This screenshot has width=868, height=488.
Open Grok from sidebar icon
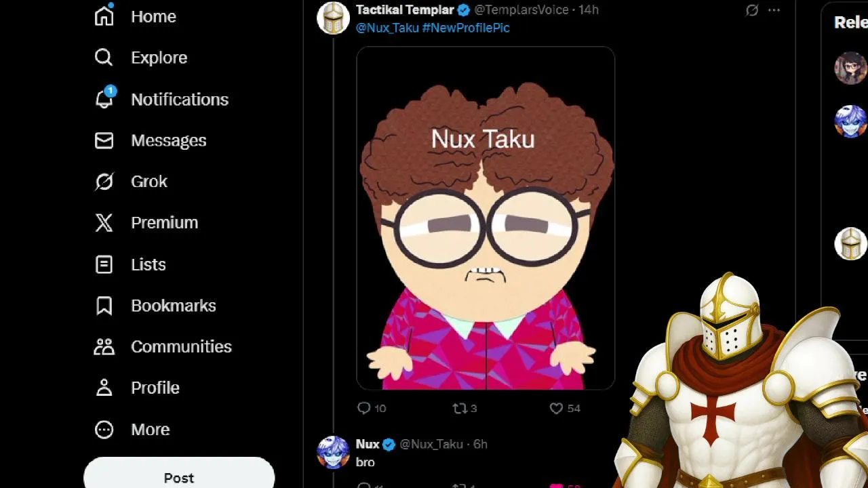tap(104, 182)
